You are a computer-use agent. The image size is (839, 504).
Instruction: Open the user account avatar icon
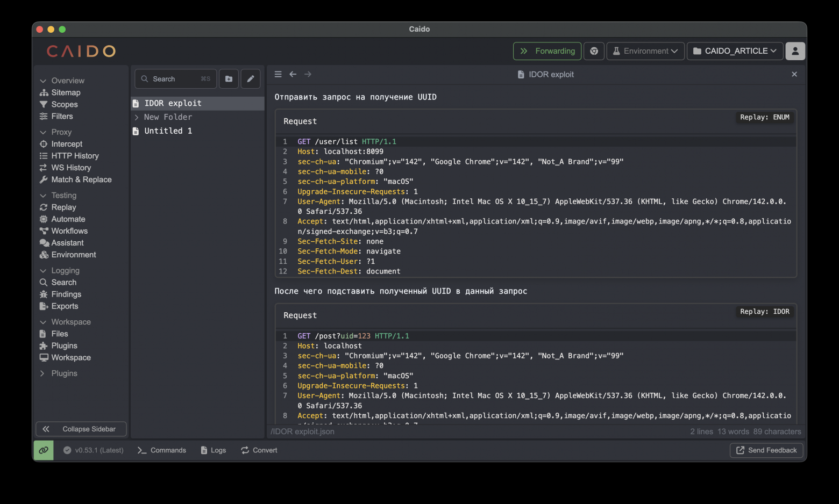click(x=795, y=51)
